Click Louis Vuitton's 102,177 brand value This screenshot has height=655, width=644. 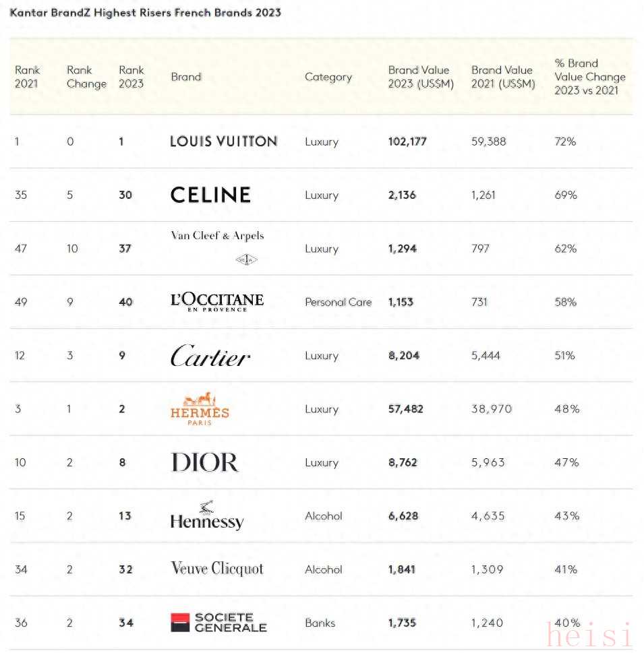tap(407, 142)
